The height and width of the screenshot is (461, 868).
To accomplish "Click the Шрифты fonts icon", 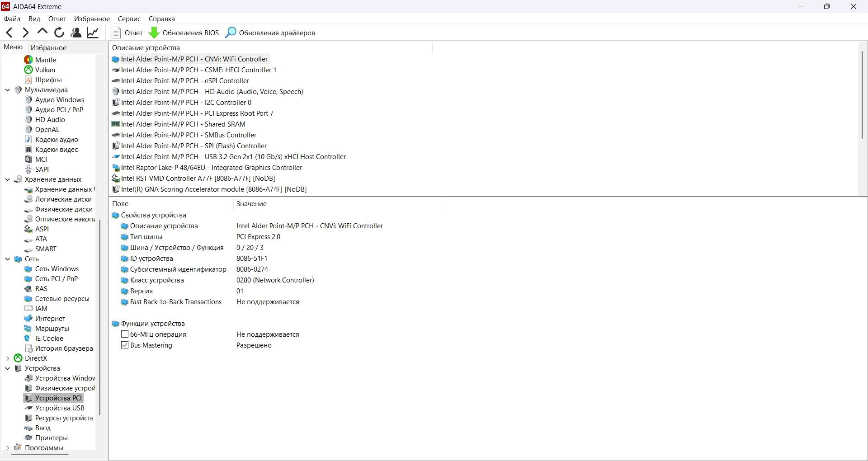I will tap(28, 80).
